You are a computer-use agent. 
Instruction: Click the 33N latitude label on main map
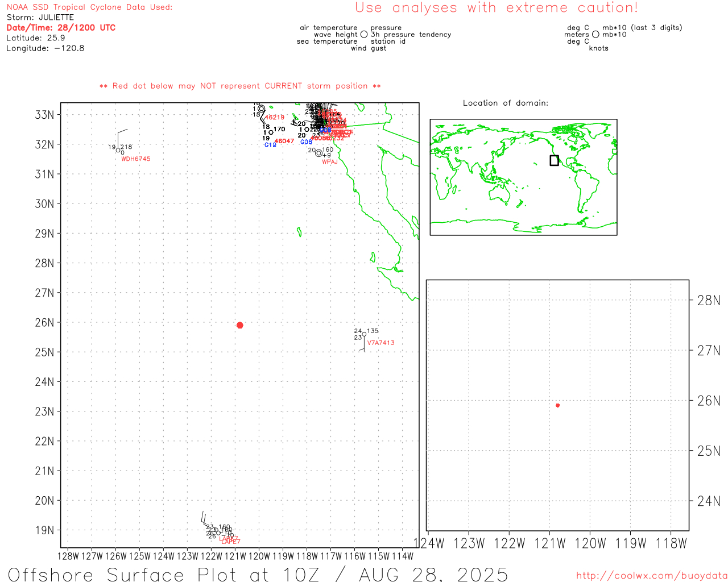(45, 115)
